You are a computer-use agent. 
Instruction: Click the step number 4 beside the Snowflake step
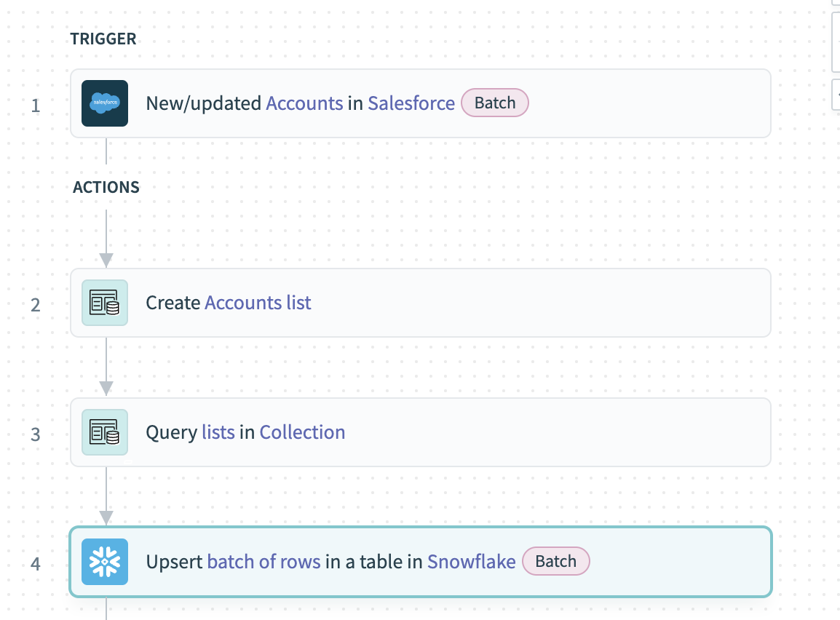coord(34,562)
